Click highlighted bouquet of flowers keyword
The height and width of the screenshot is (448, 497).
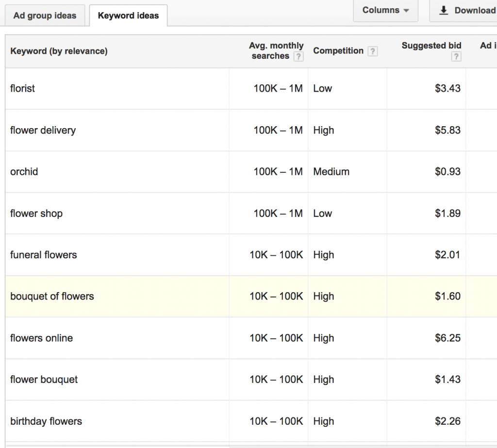(52, 297)
